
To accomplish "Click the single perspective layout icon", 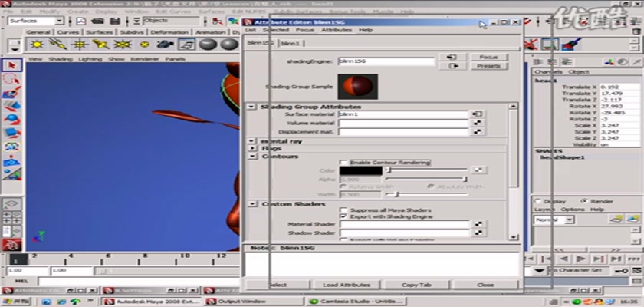I will [x=12, y=204].
